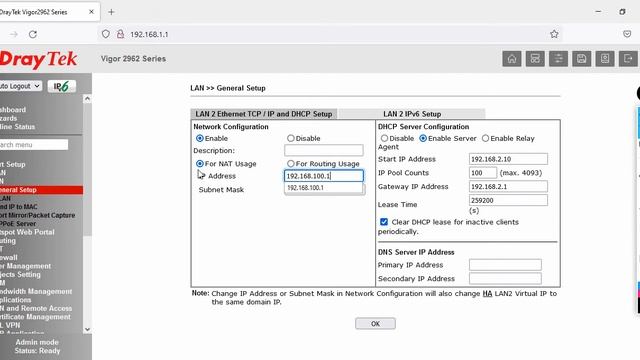This screenshot has width=640, height=360.
Task: Click the sidebar search menu field
Action: coord(34,145)
